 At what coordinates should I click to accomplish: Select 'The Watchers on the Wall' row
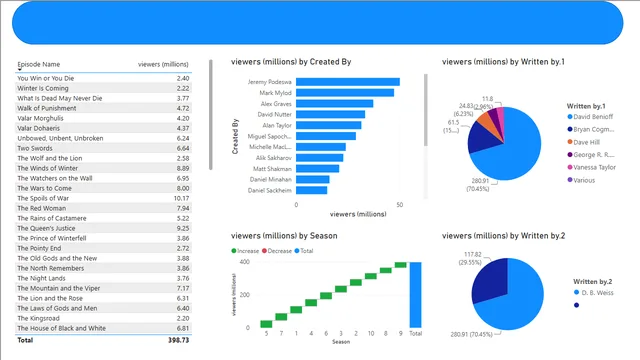103,178
